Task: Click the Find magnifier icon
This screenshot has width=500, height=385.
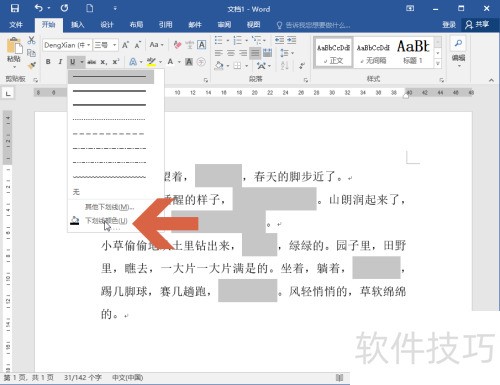Action: [458, 43]
